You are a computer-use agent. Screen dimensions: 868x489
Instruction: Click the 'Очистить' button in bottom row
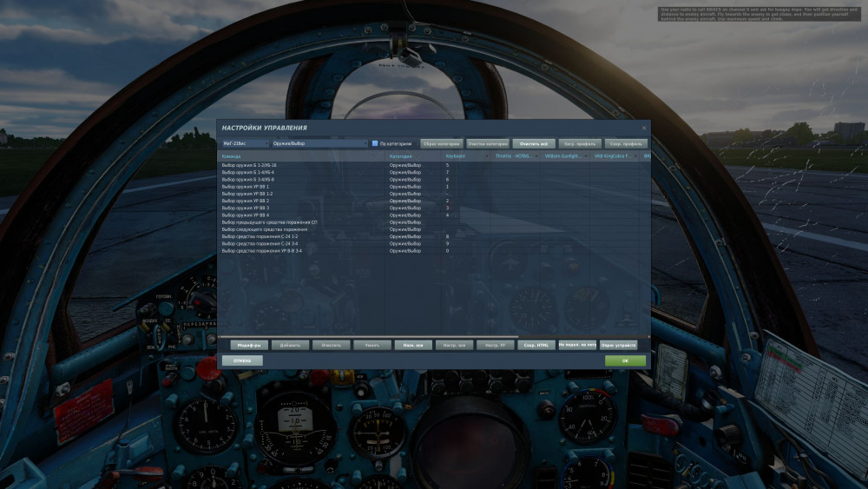point(331,345)
